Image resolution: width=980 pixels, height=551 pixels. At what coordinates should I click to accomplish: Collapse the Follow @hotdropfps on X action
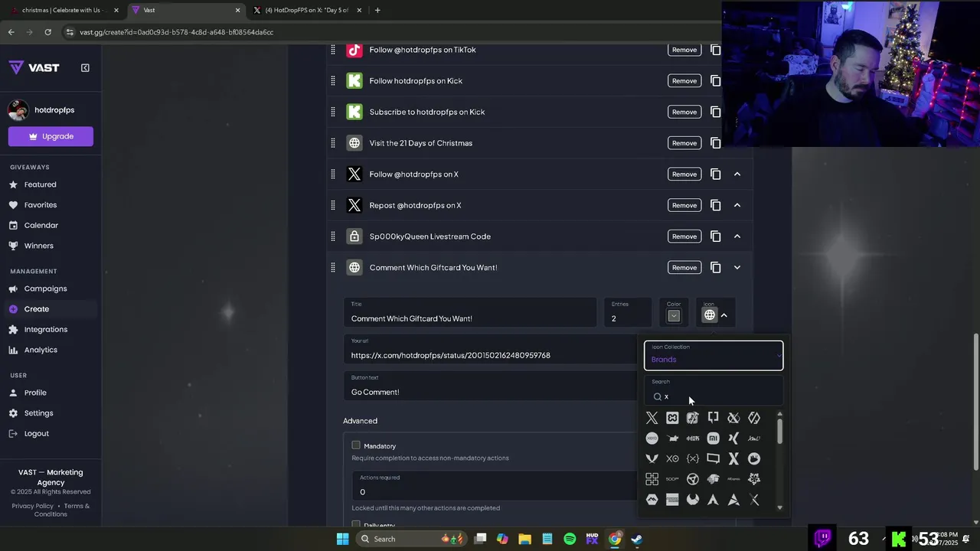[x=737, y=174]
